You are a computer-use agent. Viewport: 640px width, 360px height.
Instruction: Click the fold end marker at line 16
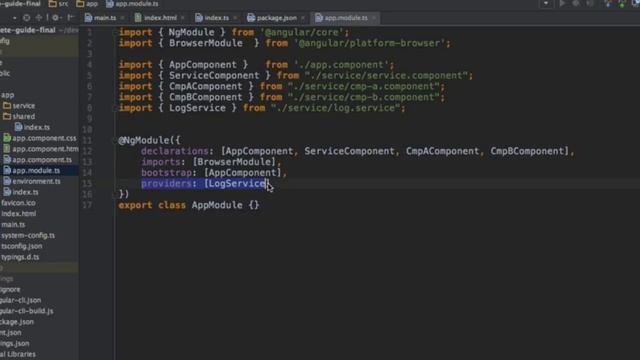pos(116,195)
